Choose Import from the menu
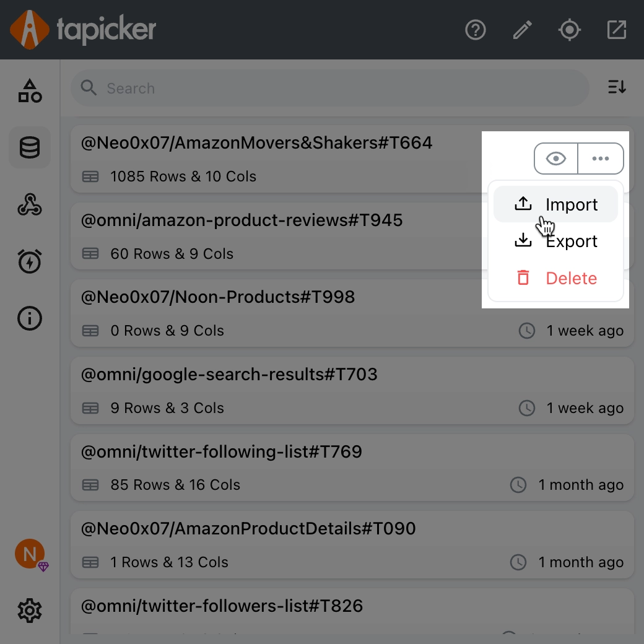Image resolution: width=644 pixels, height=644 pixels. (x=556, y=204)
